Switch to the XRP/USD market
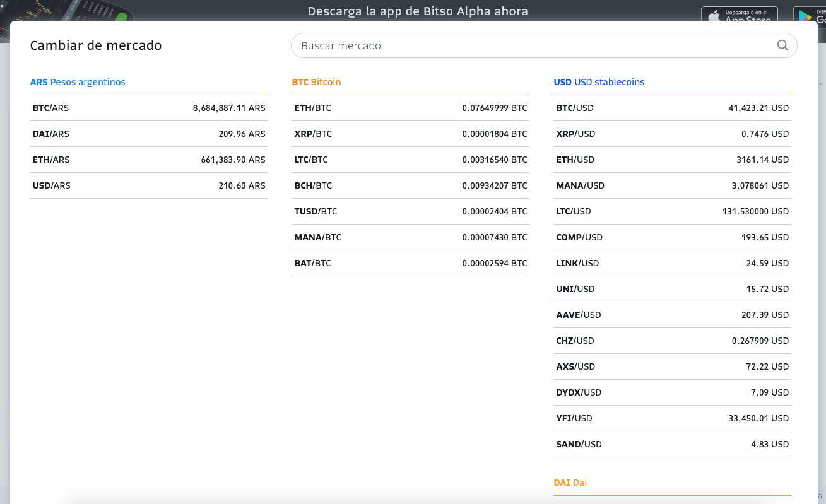Image resolution: width=826 pixels, height=504 pixels. click(672, 134)
